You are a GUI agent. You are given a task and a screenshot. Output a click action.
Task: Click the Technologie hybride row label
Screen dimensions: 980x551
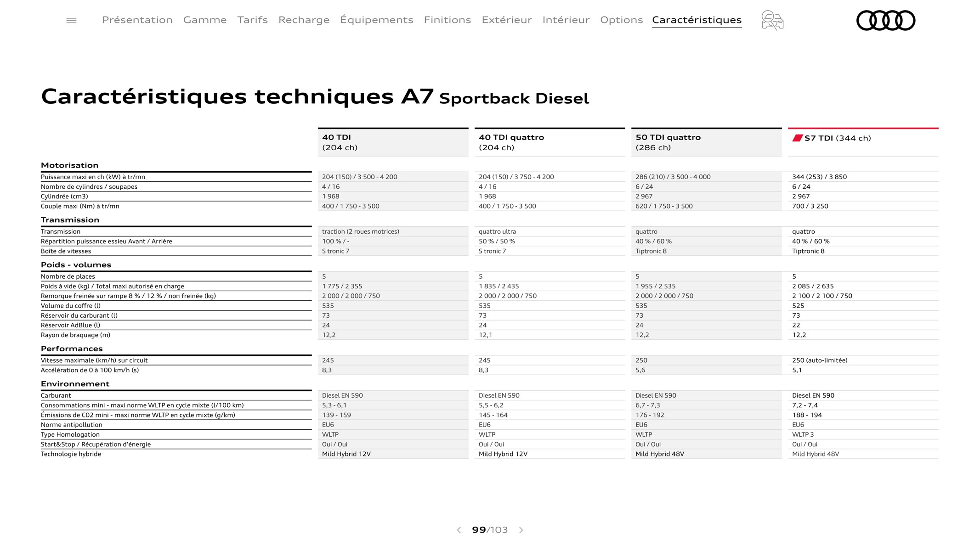(71, 454)
